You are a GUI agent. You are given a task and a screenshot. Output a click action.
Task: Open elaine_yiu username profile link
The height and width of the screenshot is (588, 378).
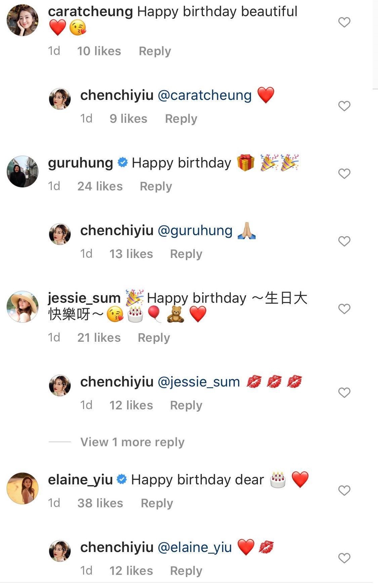point(80,480)
